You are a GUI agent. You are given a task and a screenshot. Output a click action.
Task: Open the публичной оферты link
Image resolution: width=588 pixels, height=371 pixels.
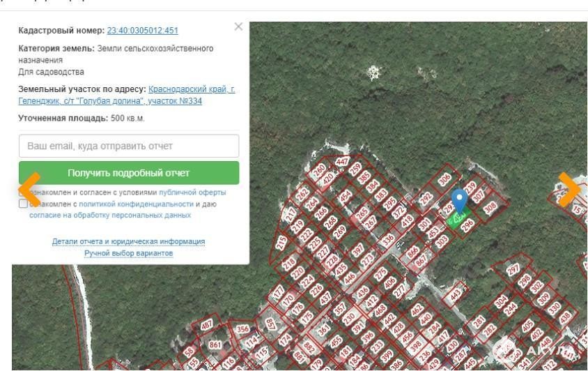[192, 192]
